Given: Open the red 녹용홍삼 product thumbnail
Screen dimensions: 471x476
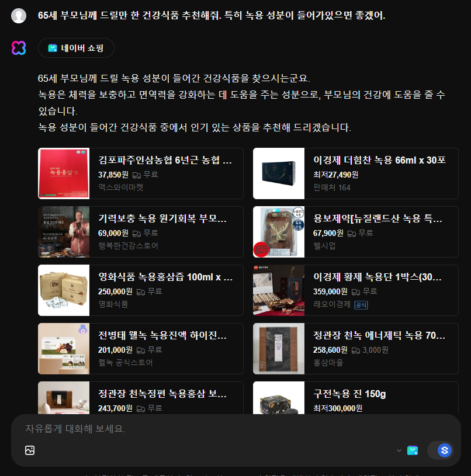Looking at the screenshot, I should point(64,173).
